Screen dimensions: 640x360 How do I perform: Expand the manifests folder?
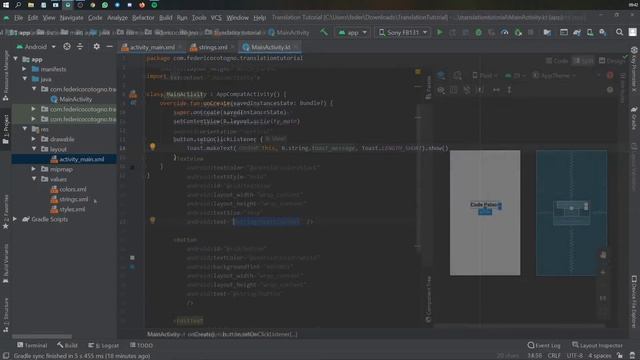24,69
